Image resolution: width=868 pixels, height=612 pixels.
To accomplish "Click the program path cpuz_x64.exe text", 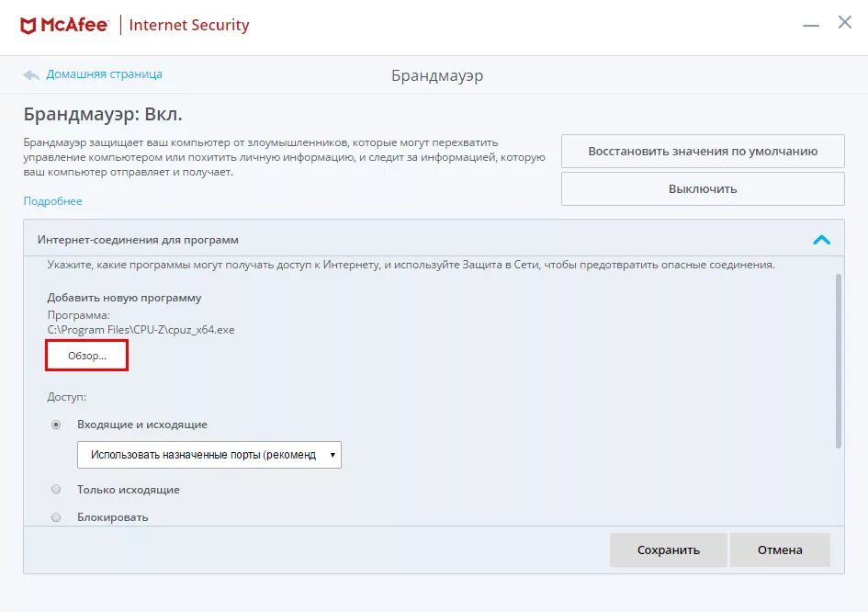I will click(x=141, y=329).
